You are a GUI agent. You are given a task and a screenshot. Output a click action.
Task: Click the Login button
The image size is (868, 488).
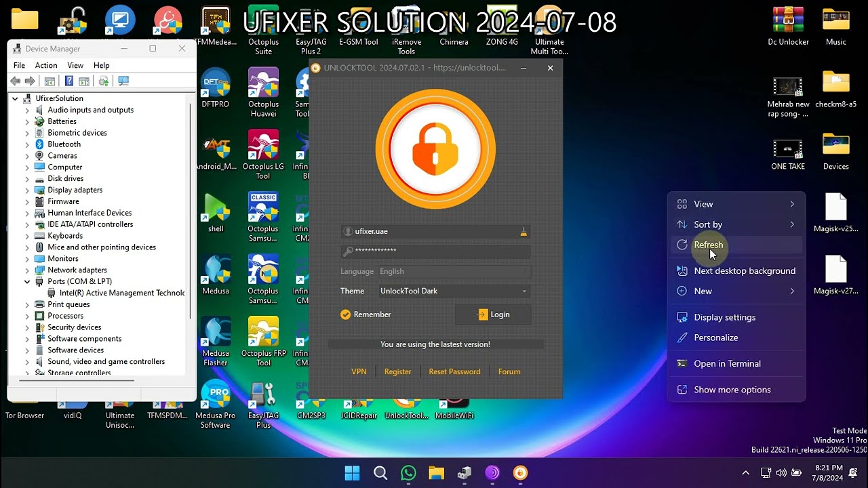(493, 315)
